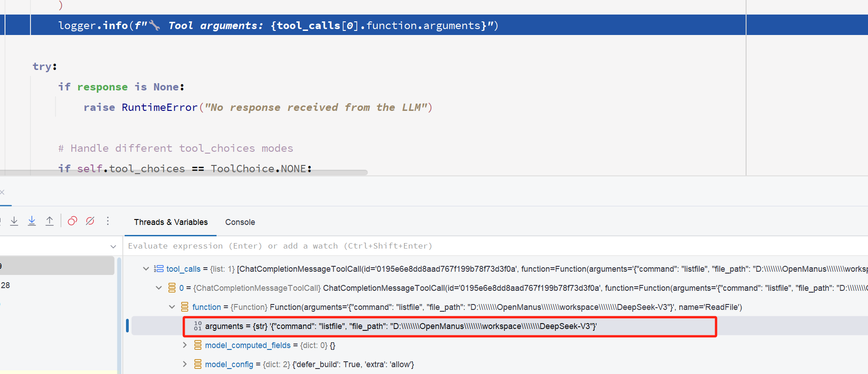
Task: Click the Step Out up-arrow icon
Action: pos(50,221)
